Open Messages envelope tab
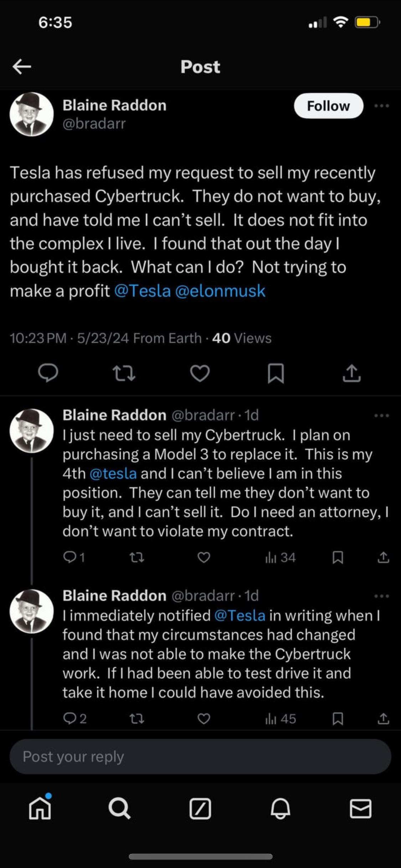 (360, 808)
